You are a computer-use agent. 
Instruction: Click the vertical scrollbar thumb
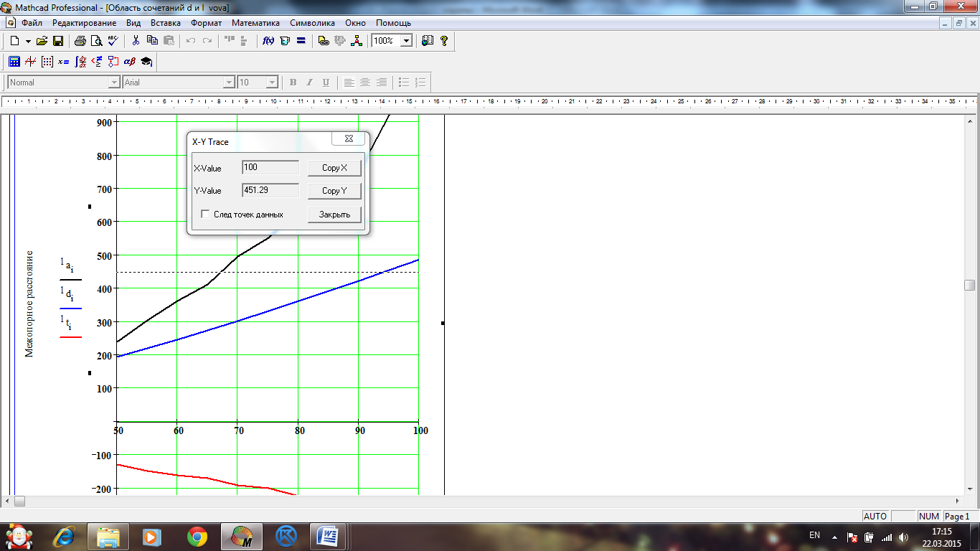tap(969, 285)
